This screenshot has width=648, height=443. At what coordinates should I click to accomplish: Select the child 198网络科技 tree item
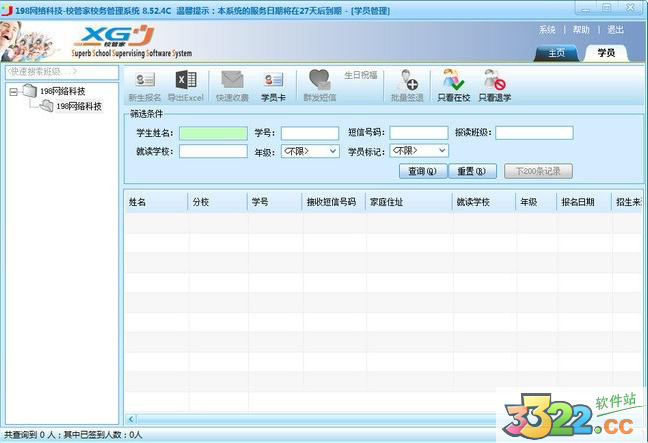78,106
